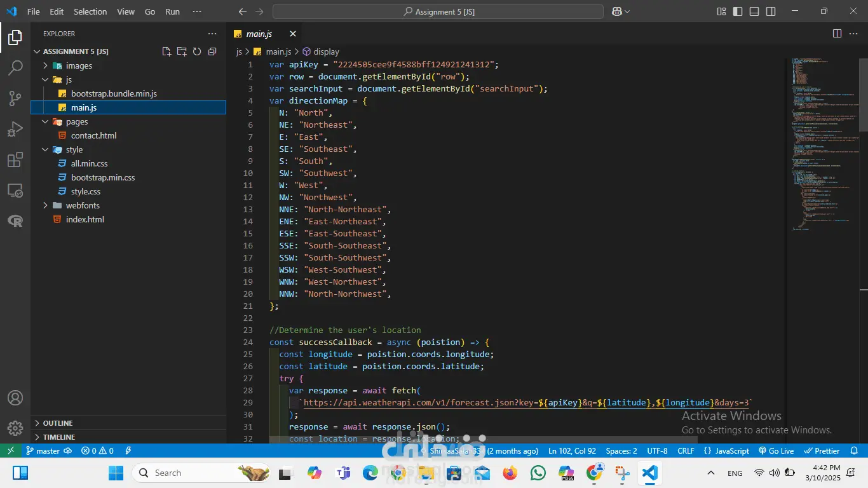Open the Selection menu
The image size is (868, 488).
pos(90,11)
